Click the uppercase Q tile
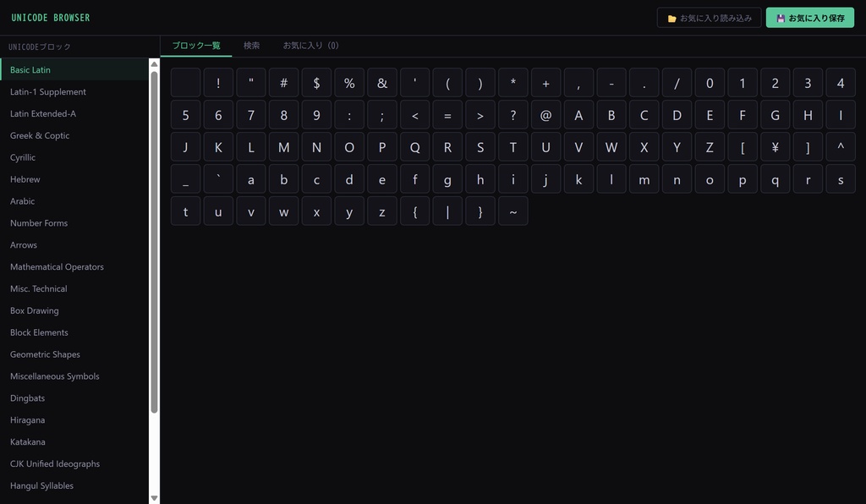The width and height of the screenshot is (866, 504). click(x=414, y=147)
